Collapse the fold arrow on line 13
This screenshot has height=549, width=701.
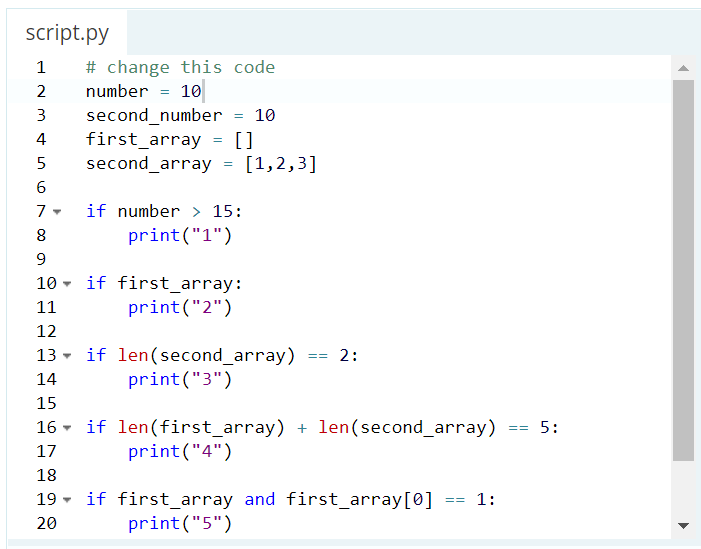pyautogui.click(x=67, y=356)
